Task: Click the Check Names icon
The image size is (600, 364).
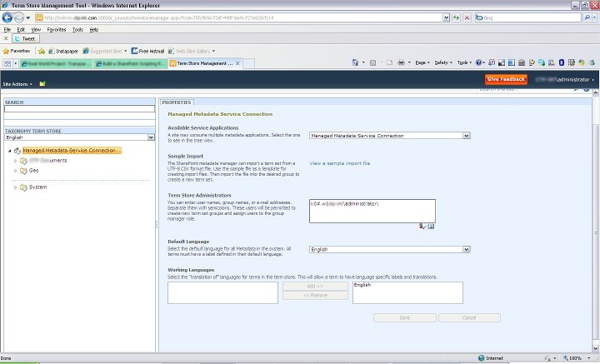Action: [x=422, y=227]
